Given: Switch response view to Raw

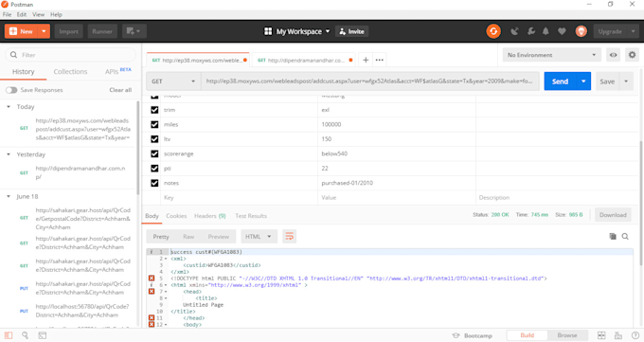Looking at the screenshot, I should [188, 236].
